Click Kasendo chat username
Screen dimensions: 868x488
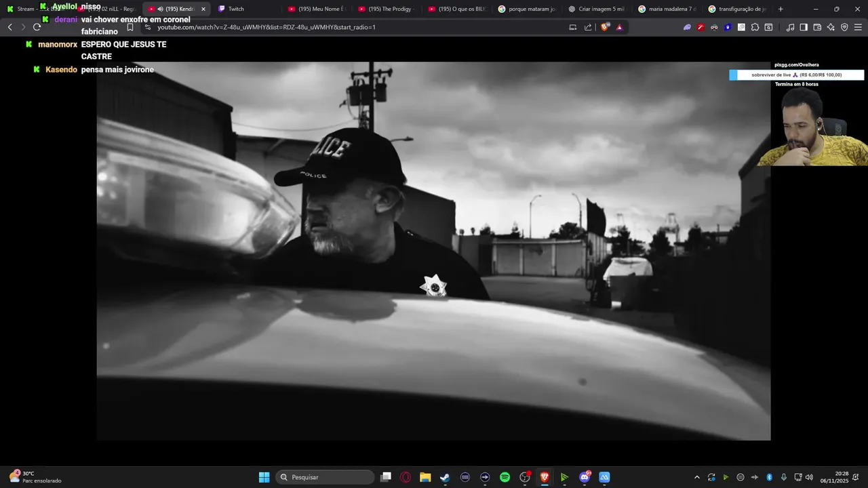(61, 70)
